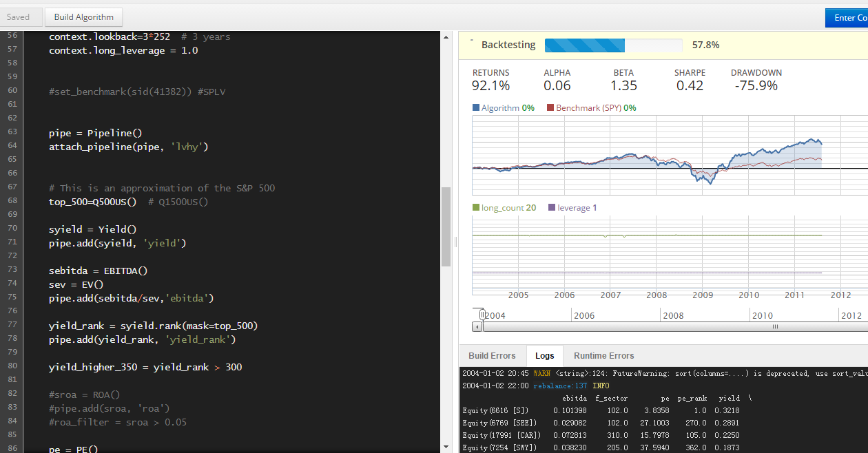Collapse the Backtesting panel with the small arrow
Viewport: 868px width, 453px height.
[471, 41]
